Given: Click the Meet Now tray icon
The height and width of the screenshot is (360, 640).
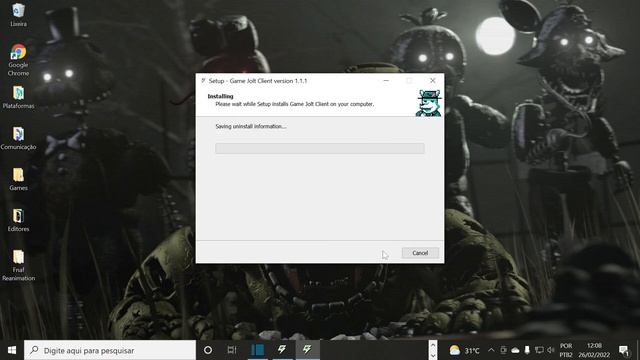Looking at the screenshot, I should (503, 350).
